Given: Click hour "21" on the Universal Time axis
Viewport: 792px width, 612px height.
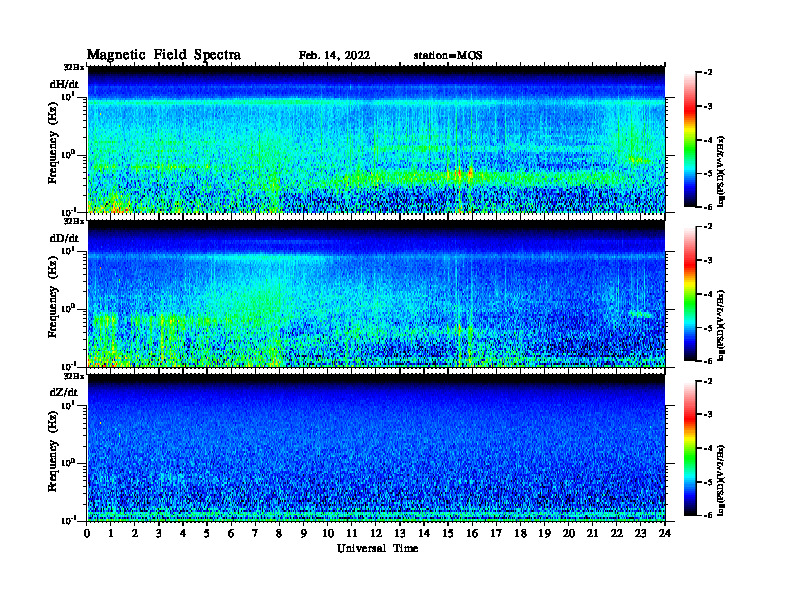Looking at the screenshot, I should pyautogui.click(x=592, y=534).
